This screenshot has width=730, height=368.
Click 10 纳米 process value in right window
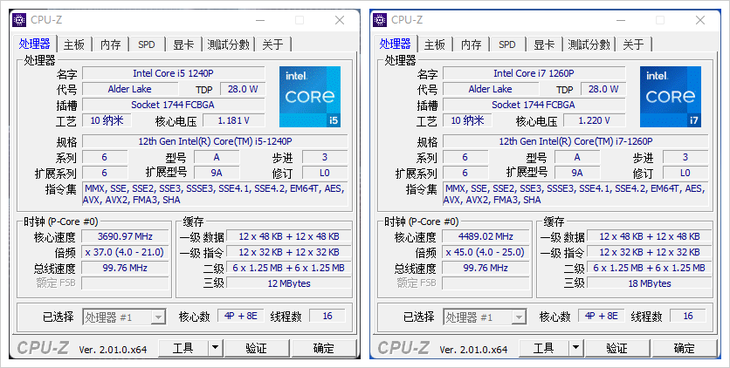(x=467, y=120)
